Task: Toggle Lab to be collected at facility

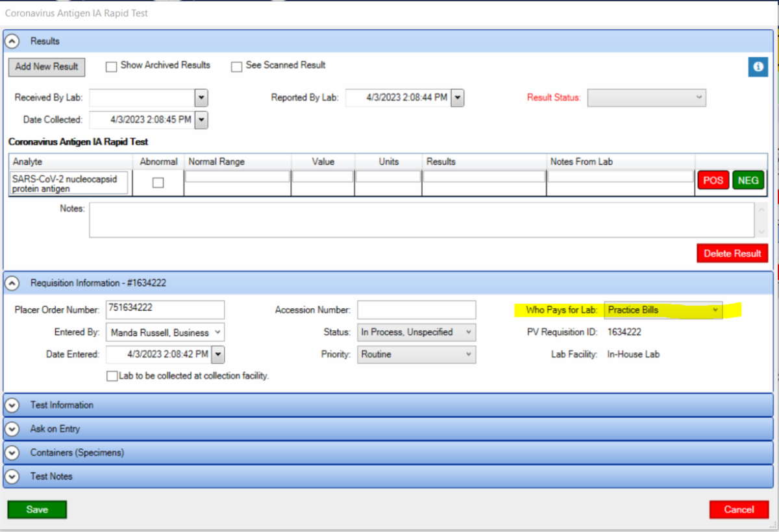Action: (113, 376)
